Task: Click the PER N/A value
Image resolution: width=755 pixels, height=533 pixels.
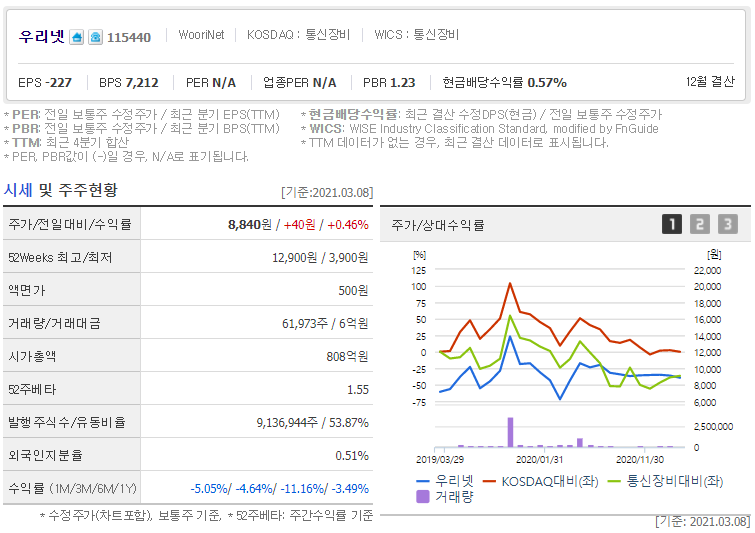Action: coord(211,83)
